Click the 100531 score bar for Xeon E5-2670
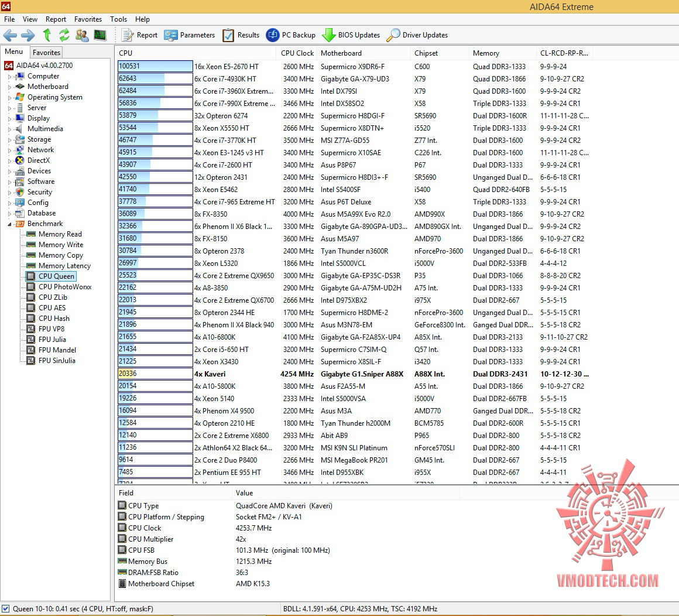This screenshot has width=679, height=616. [x=155, y=66]
